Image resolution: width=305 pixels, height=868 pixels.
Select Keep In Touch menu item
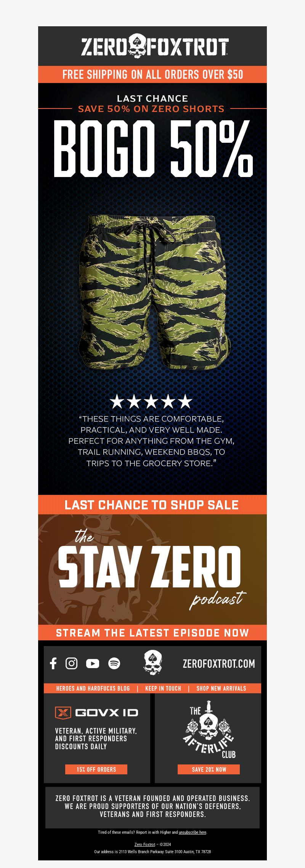click(163, 688)
